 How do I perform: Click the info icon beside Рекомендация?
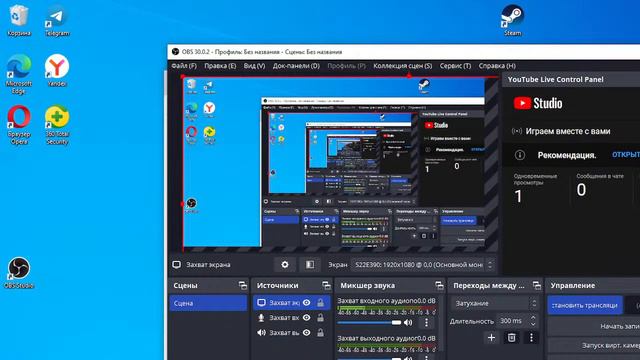520,155
